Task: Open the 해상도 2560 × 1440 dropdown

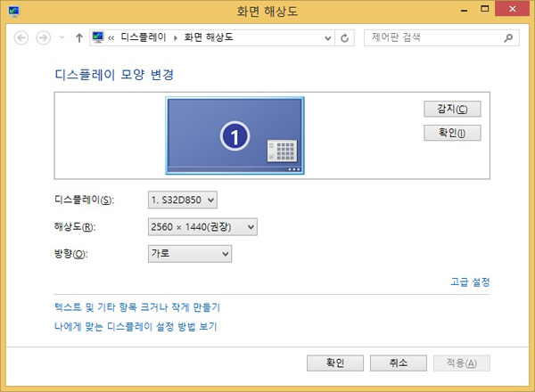Action: [x=202, y=227]
